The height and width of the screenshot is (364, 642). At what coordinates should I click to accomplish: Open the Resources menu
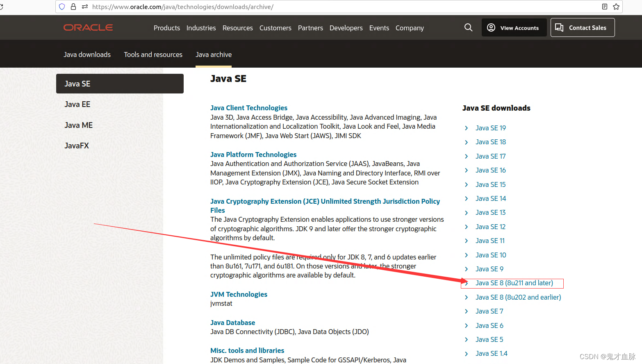(238, 28)
